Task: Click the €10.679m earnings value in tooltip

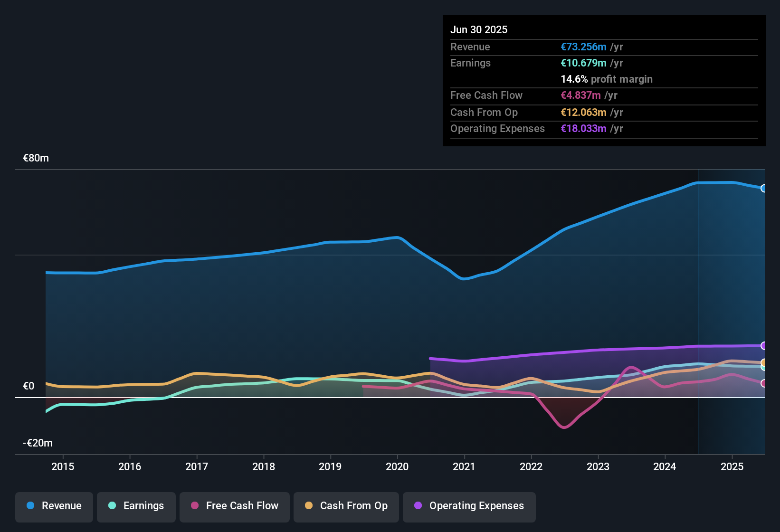Action: (x=583, y=63)
